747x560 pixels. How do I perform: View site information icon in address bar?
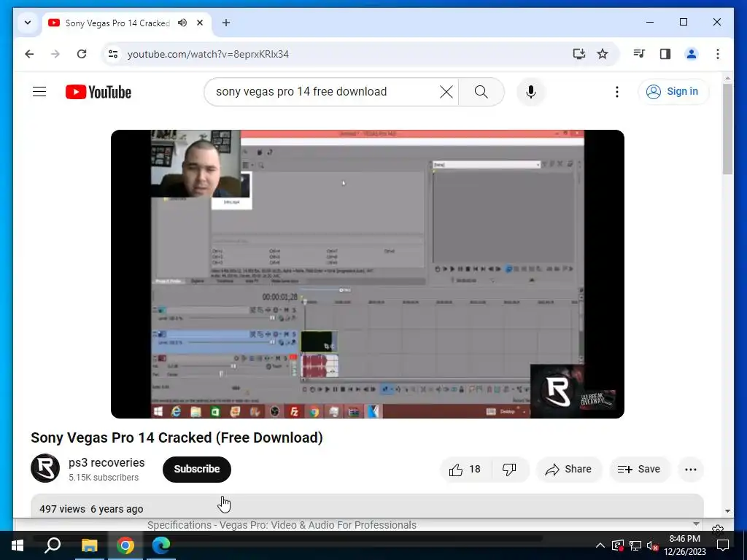tap(113, 54)
